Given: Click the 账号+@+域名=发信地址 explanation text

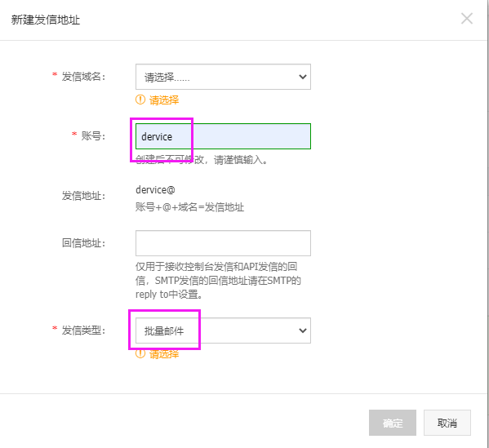Looking at the screenshot, I should [x=189, y=207].
